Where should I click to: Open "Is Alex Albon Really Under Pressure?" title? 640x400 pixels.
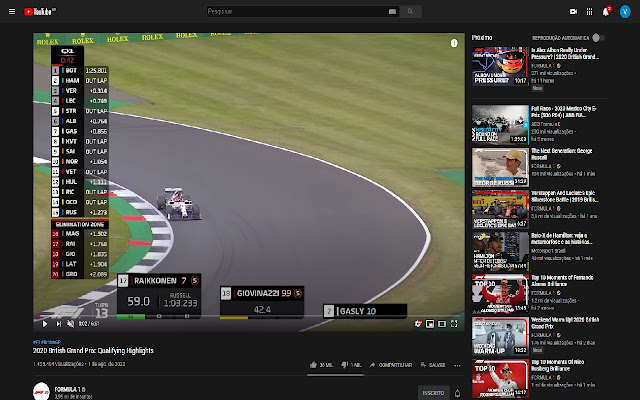coord(565,53)
